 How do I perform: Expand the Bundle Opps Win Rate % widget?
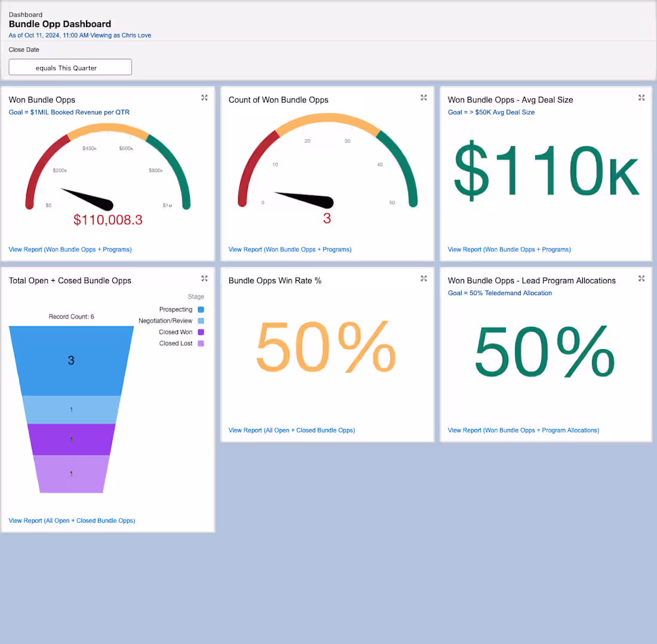[423, 278]
